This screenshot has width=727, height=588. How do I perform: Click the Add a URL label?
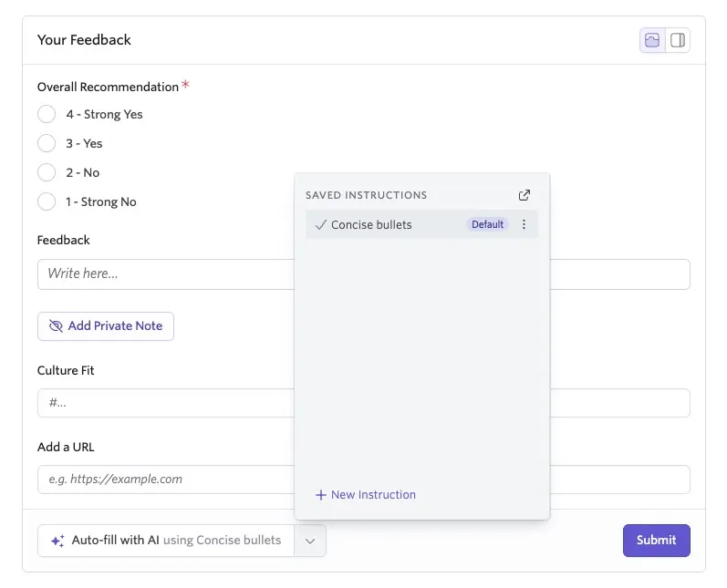click(66, 447)
